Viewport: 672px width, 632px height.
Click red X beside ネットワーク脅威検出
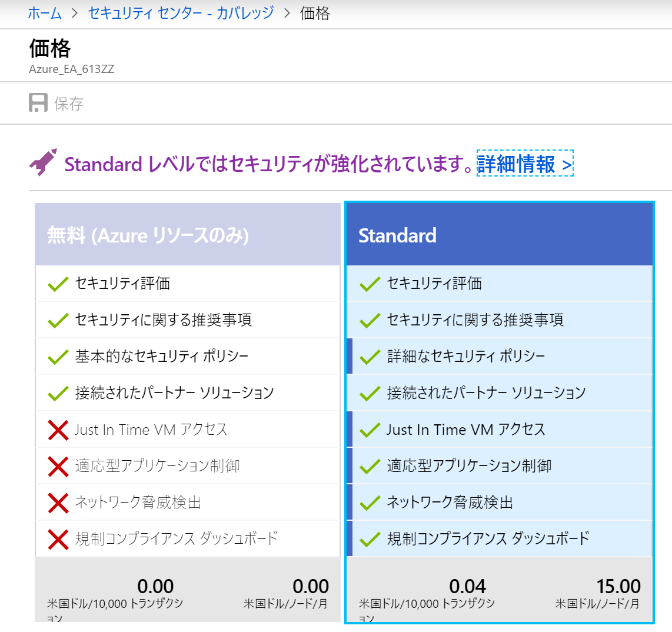[58, 503]
